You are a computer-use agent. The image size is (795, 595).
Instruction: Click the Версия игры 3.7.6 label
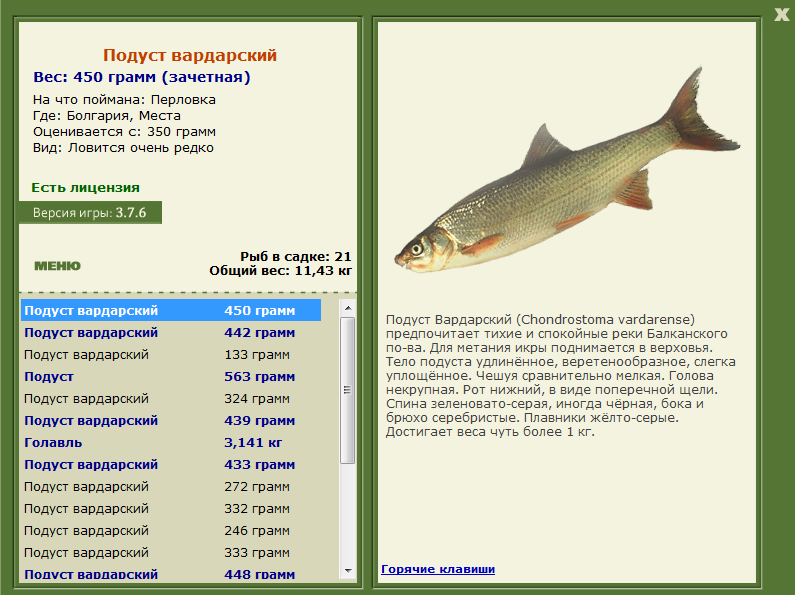tap(90, 212)
